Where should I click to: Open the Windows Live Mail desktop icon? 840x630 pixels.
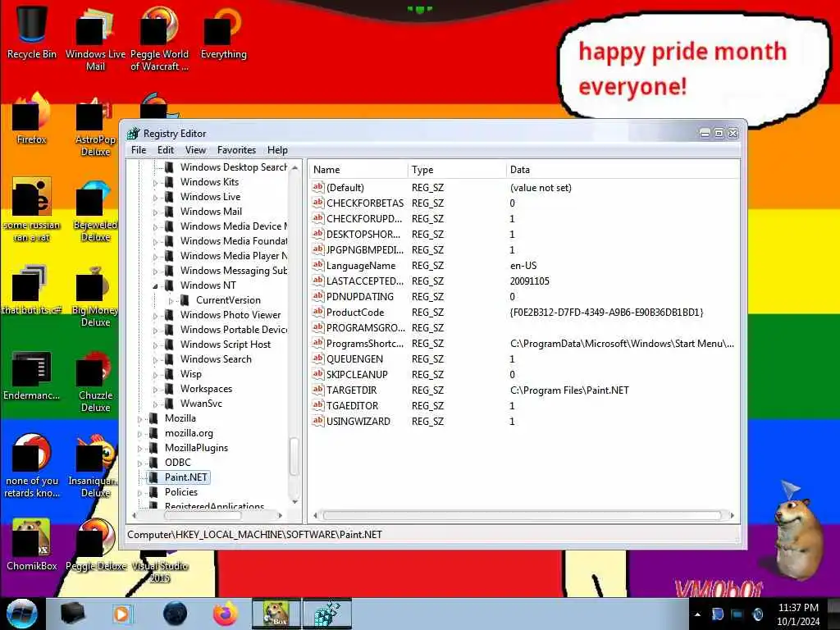tap(95, 39)
